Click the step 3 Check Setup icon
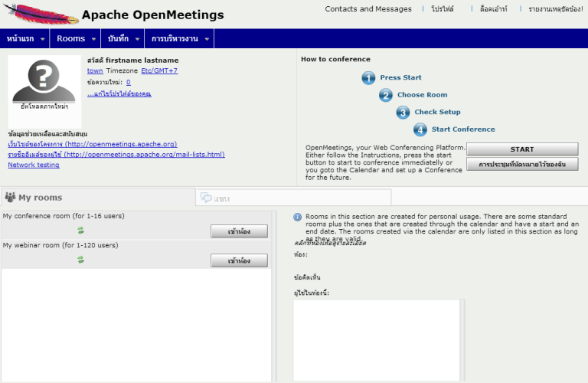The height and width of the screenshot is (383, 588). [x=403, y=113]
